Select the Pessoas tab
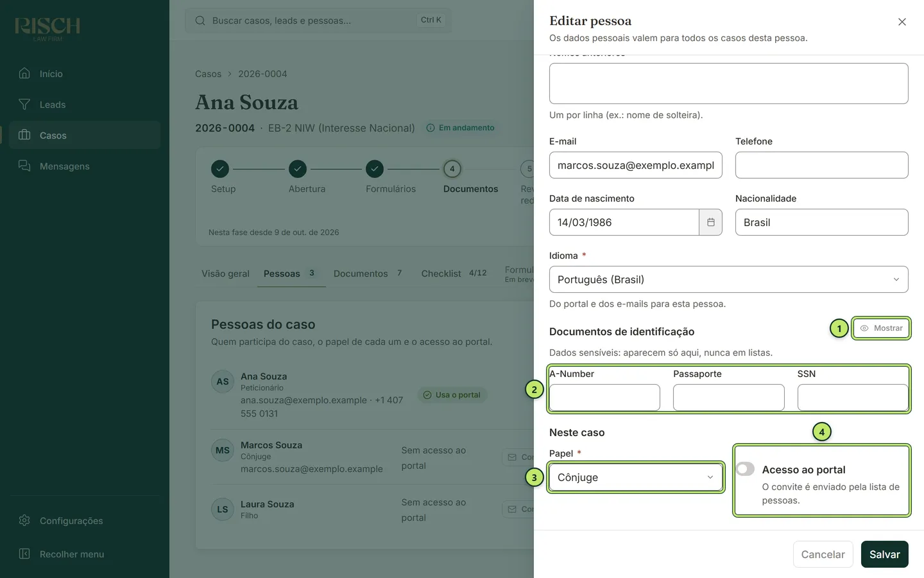This screenshot has width=924, height=578. click(291, 274)
